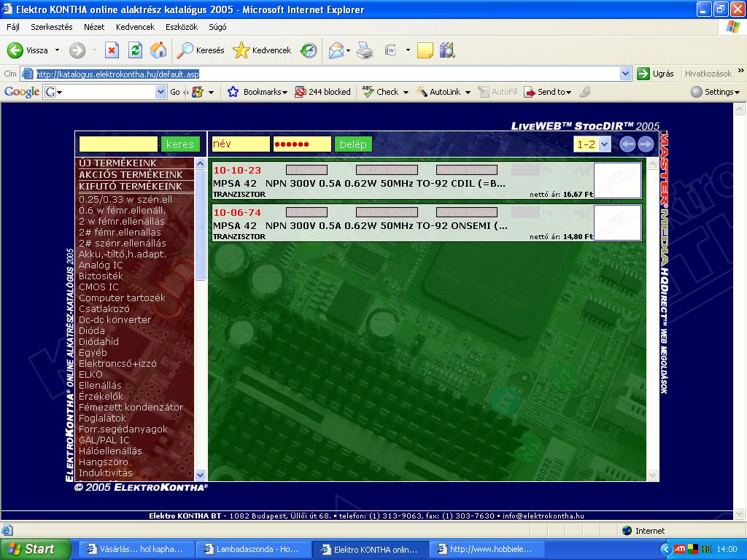Click the catalog search text field
This screenshot has height=560, width=747.
pyautogui.click(x=118, y=144)
